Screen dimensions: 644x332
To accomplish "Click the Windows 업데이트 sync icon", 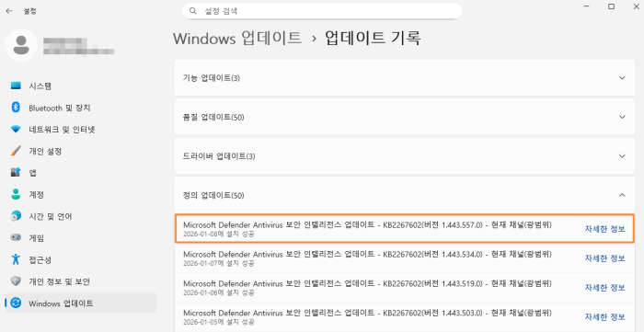I will click(16, 303).
